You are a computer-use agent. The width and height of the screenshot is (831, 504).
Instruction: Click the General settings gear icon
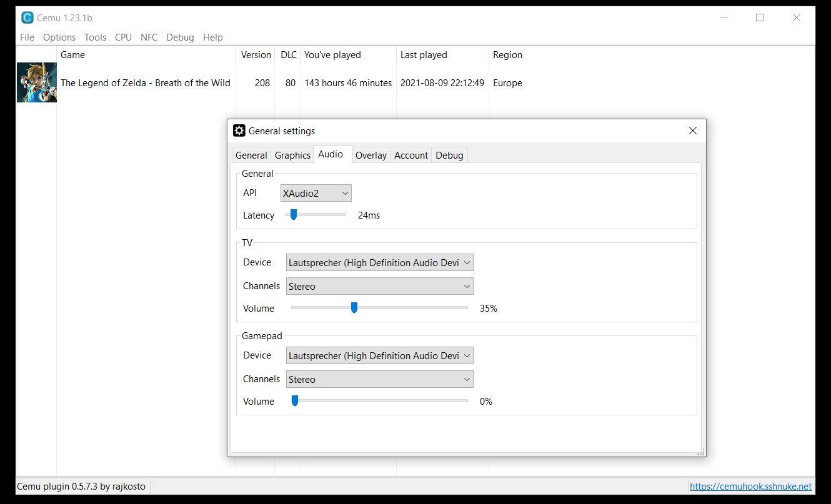[x=239, y=131]
